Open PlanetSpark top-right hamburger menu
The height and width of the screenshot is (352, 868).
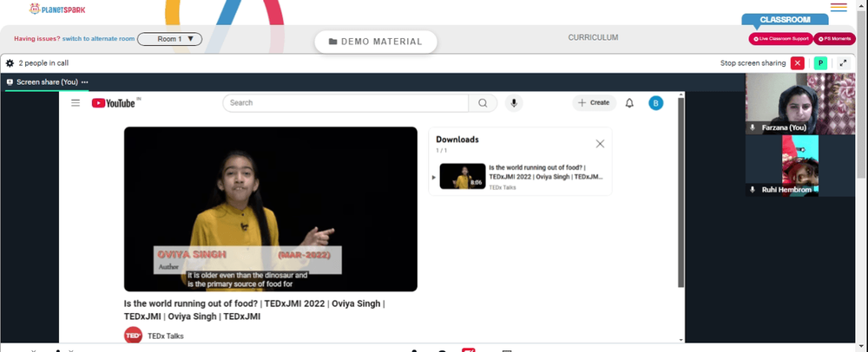click(x=838, y=7)
